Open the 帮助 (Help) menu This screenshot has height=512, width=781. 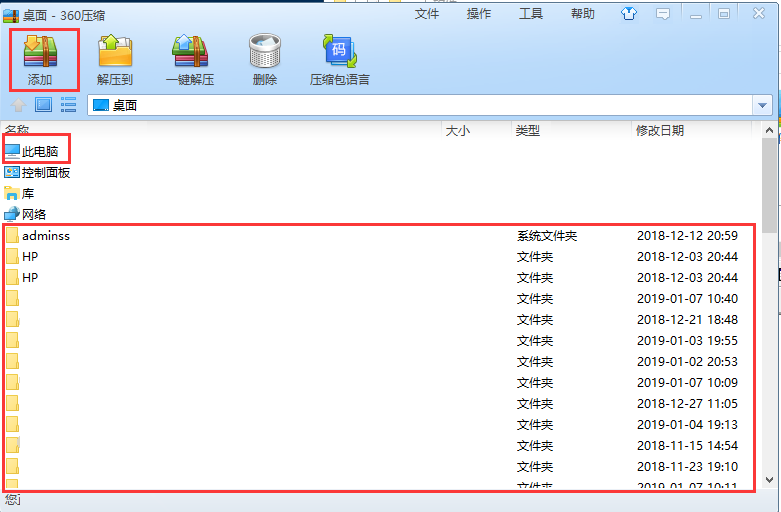point(583,14)
